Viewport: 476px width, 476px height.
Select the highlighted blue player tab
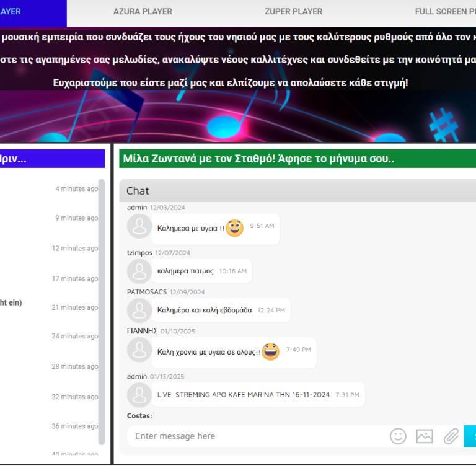click(x=25, y=11)
